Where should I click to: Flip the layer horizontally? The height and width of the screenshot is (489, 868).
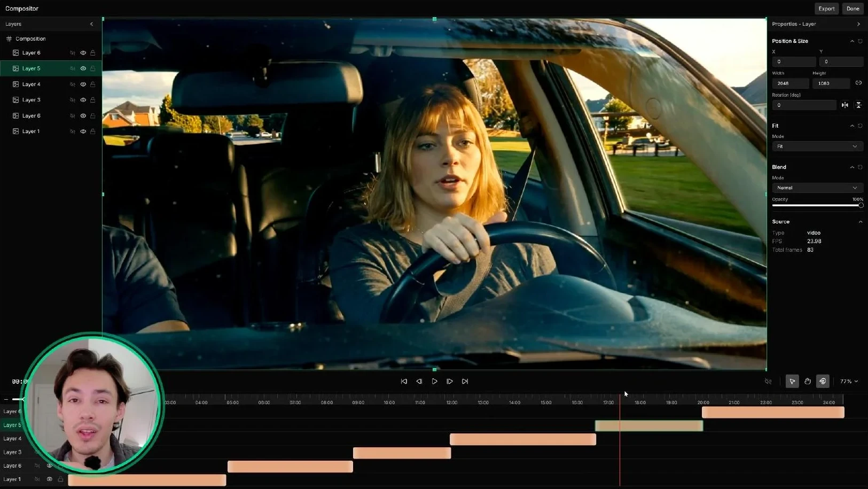(x=845, y=105)
